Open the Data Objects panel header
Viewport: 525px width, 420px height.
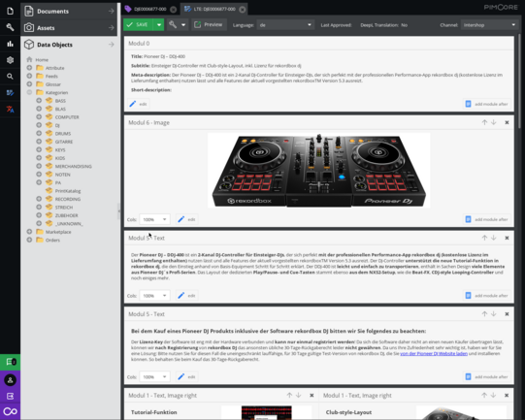point(69,45)
